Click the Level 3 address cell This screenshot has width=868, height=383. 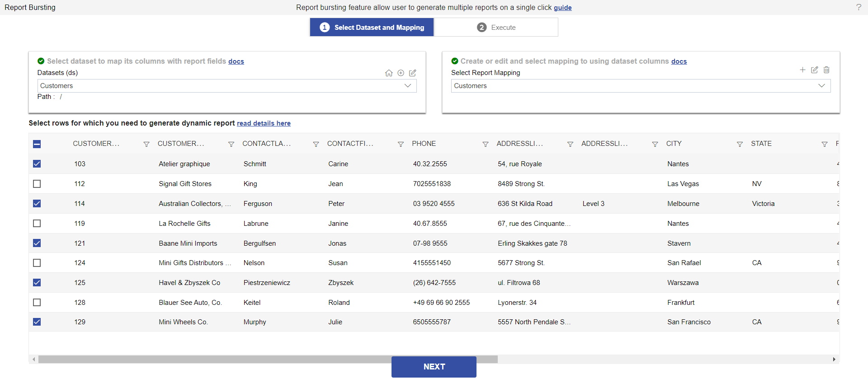(x=593, y=204)
